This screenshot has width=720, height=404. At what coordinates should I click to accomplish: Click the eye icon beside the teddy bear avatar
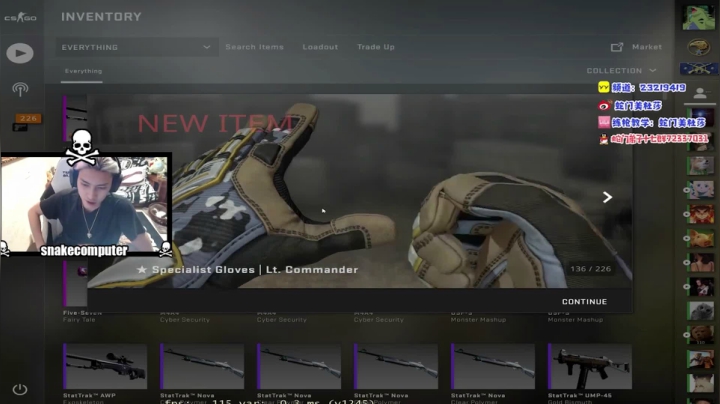(x=686, y=335)
